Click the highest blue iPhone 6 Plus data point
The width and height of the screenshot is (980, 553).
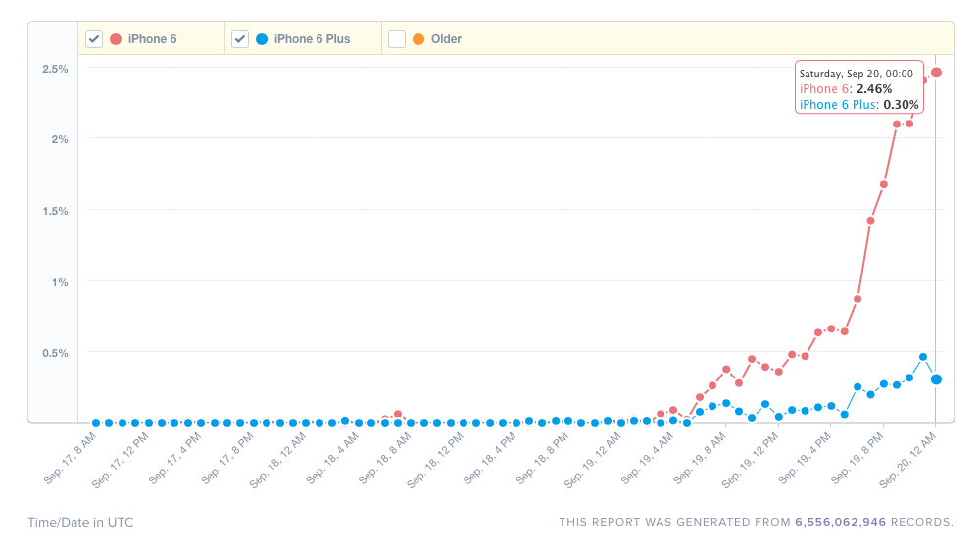coord(923,357)
